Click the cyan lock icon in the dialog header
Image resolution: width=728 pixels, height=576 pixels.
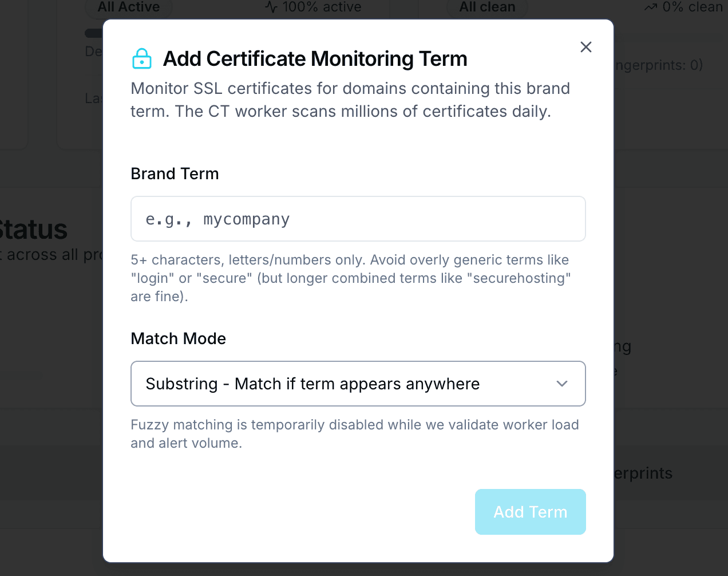pyautogui.click(x=142, y=58)
